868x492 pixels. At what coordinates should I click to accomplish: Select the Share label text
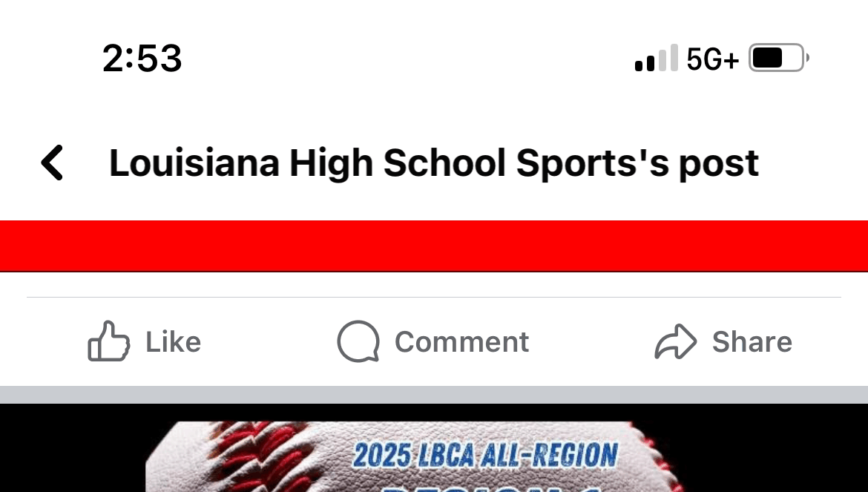pos(752,341)
